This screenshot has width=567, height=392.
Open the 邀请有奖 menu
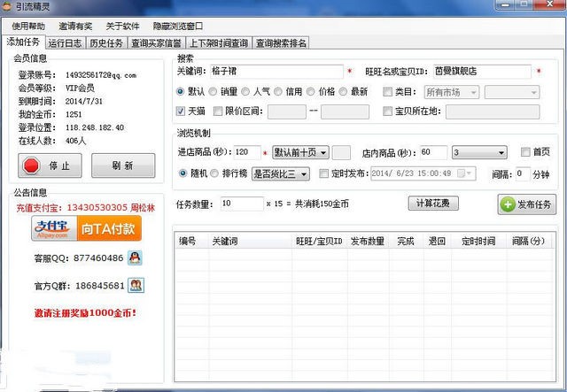(75, 27)
